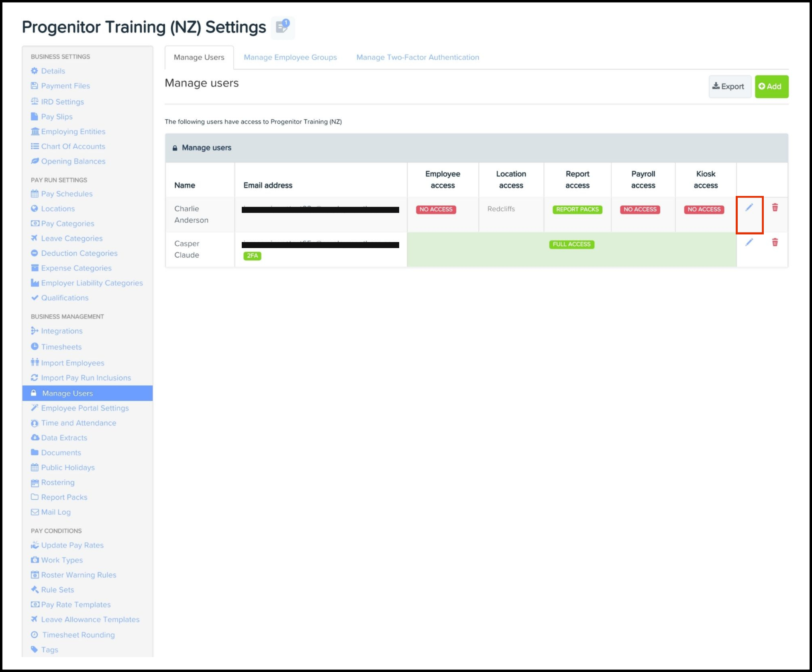The height and width of the screenshot is (672, 812).
Task: Click the delete trash icon for Charlie Anderson
Action: coord(775,208)
